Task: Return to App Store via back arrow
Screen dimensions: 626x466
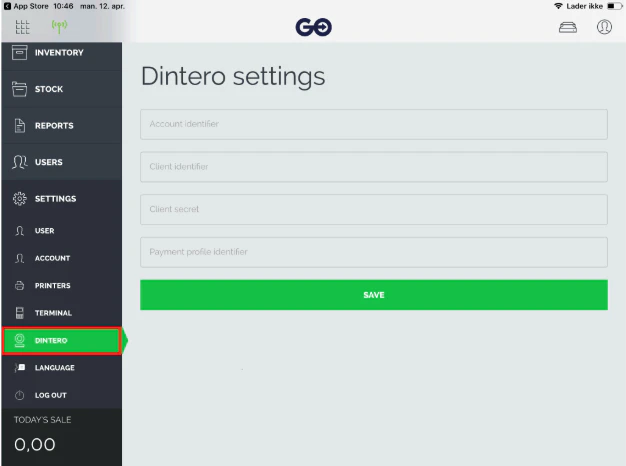Action: coord(7,6)
